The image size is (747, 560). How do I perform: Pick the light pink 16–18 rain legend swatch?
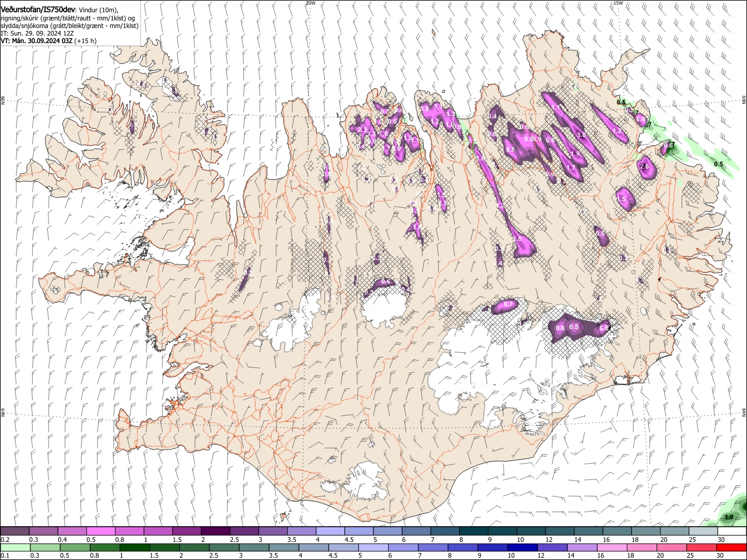pos(612,547)
